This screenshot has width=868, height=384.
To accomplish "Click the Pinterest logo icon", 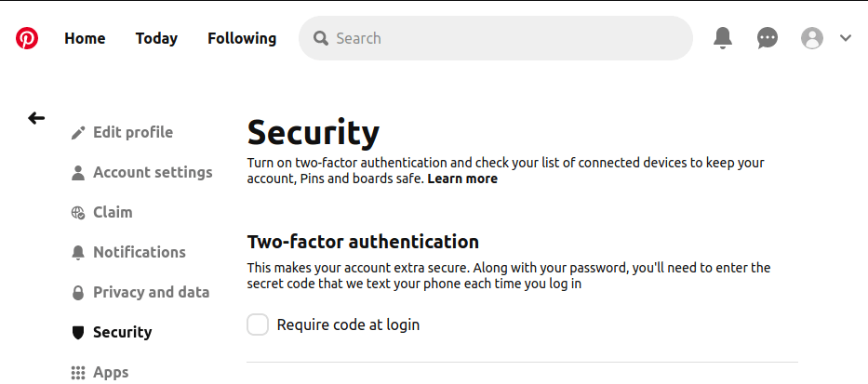I will coord(27,38).
